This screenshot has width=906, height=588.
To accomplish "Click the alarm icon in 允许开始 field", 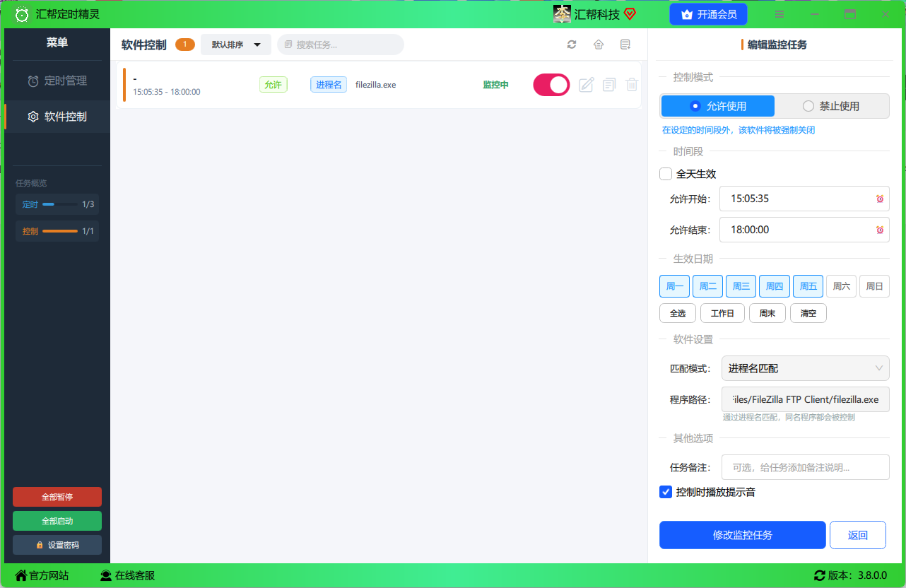I will tap(880, 199).
